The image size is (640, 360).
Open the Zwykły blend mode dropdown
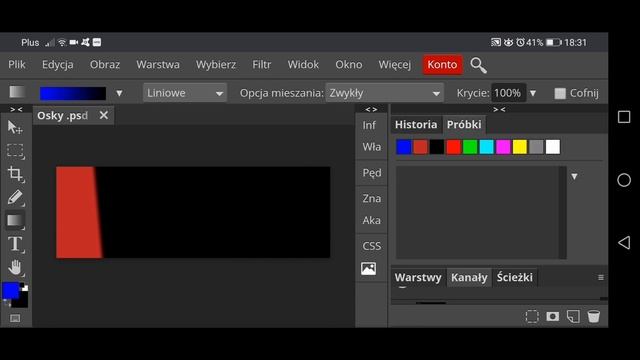(384, 93)
